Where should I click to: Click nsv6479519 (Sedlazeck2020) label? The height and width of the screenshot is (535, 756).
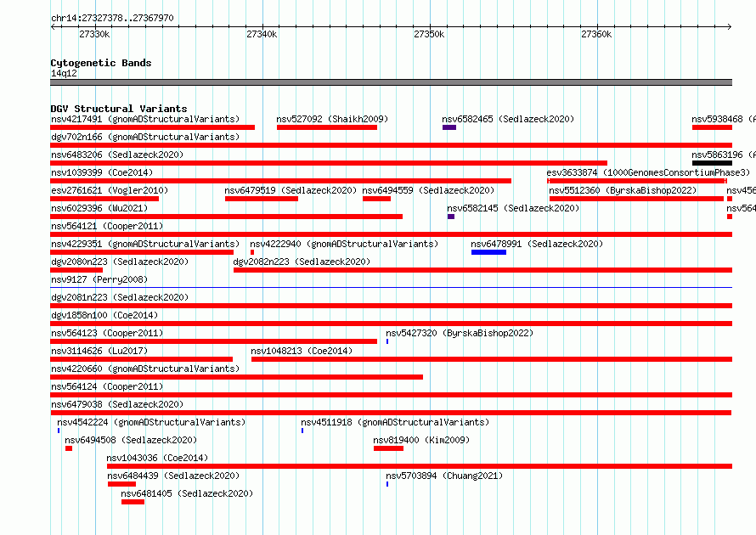coord(291,190)
